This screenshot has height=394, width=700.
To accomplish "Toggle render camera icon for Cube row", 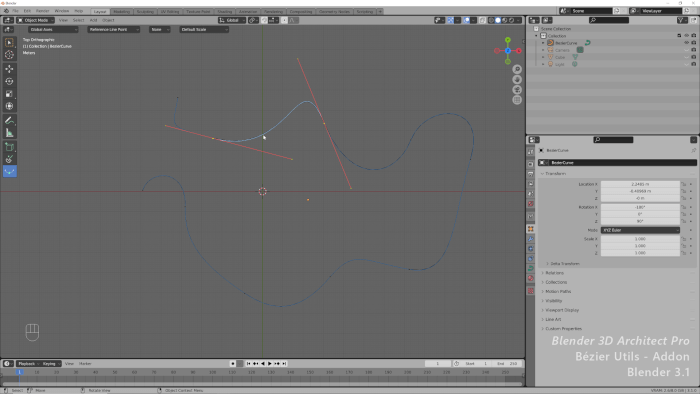I will click(693, 57).
